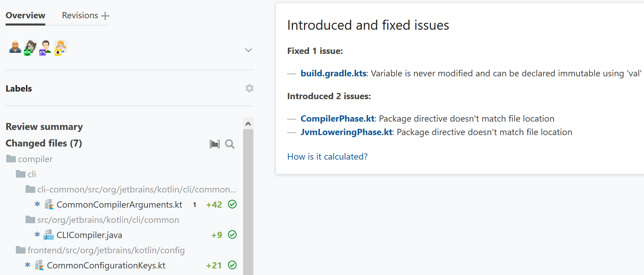Click the first reviewer avatar
Viewport: 644px width, 275px height.
[x=15, y=47]
